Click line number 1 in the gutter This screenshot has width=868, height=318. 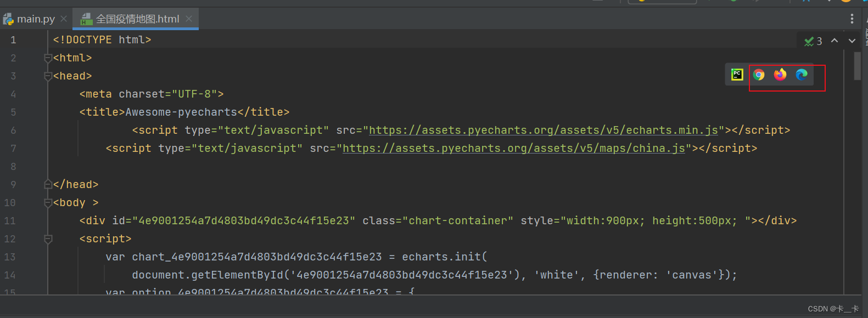click(13, 40)
